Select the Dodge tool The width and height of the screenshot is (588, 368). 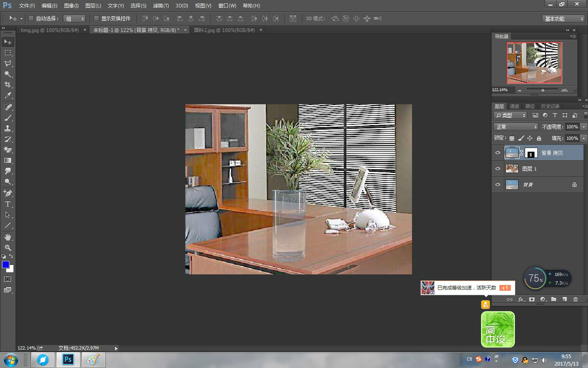(8, 182)
